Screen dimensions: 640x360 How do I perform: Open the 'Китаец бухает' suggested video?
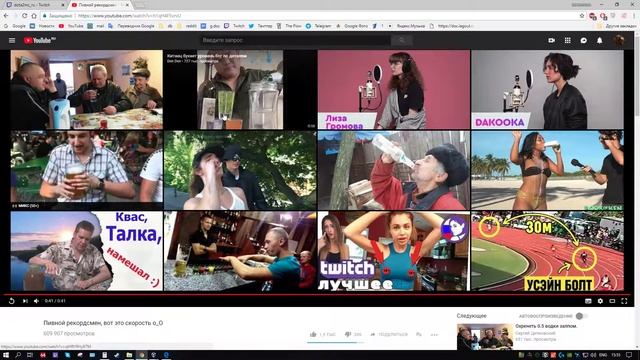(240, 89)
